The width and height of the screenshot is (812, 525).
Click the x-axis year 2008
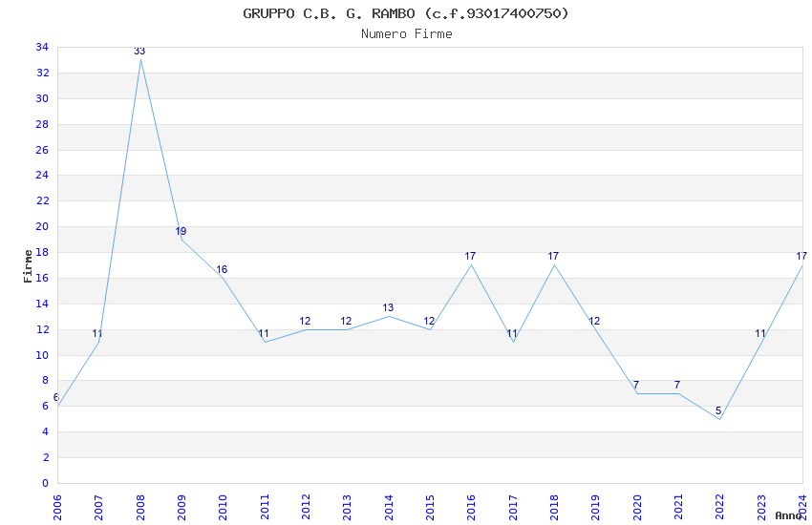(x=139, y=508)
